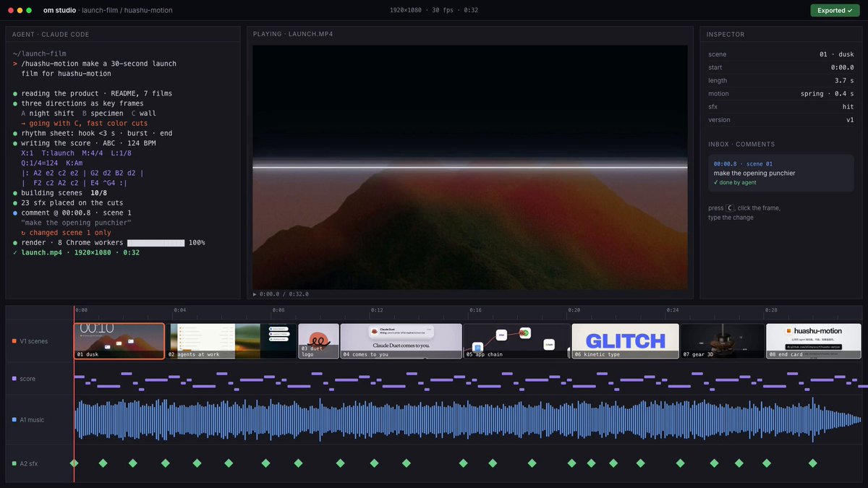Screen dimensions: 868x488
Task: Select the 05 app chain clip
Action: click(517, 341)
